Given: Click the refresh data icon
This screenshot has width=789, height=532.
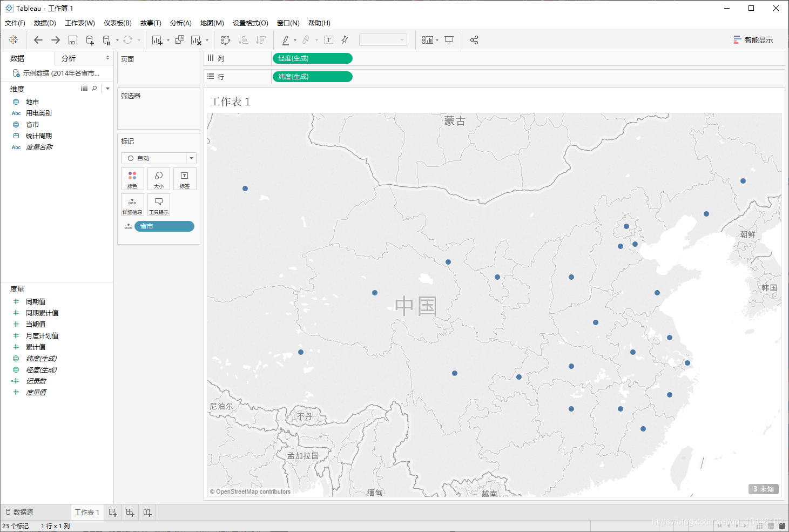Looking at the screenshot, I should click(127, 40).
